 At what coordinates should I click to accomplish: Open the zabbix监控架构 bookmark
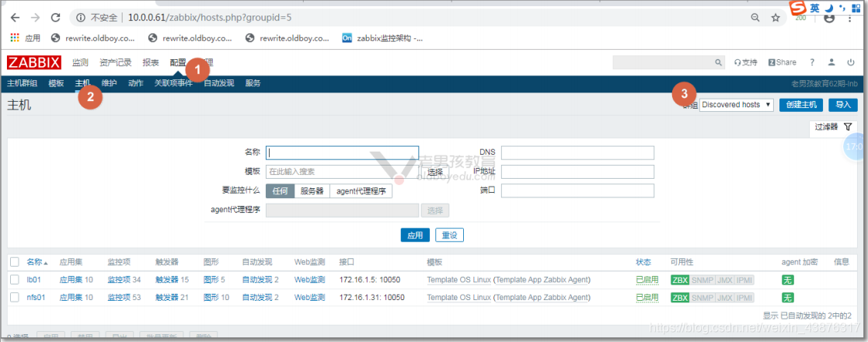pyautogui.click(x=384, y=38)
